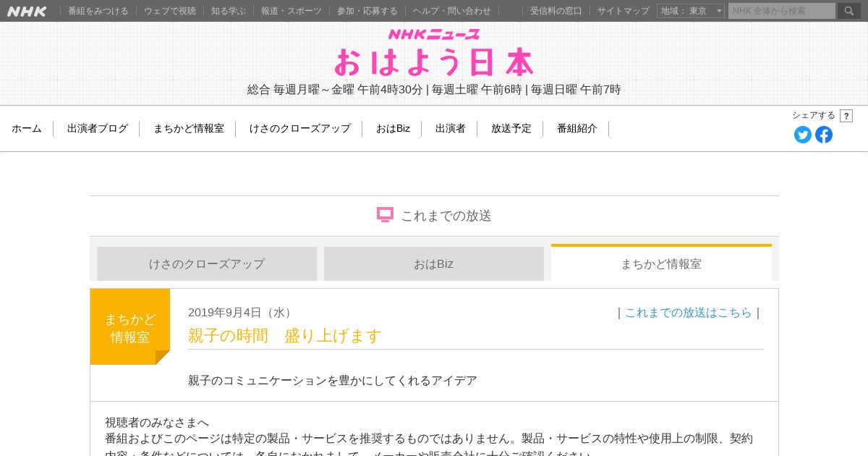Switch to おはBiz tab
Image resolution: width=868 pixels, height=456 pixels.
434,263
